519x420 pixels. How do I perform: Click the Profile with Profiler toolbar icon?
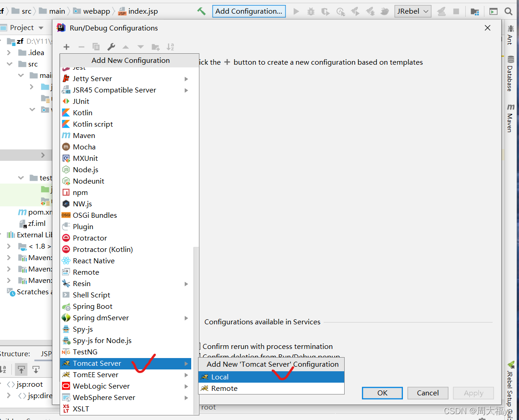(341, 11)
